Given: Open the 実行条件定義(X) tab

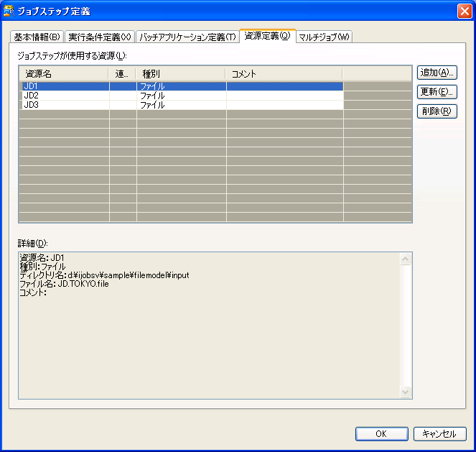Looking at the screenshot, I should point(100,37).
